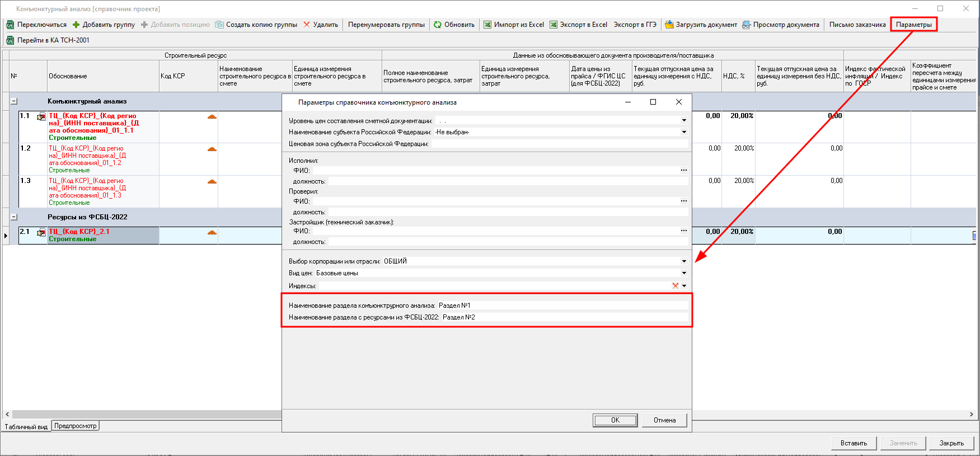Open the Вид цен dropdown
980x456 pixels.
(x=684, y=273)
